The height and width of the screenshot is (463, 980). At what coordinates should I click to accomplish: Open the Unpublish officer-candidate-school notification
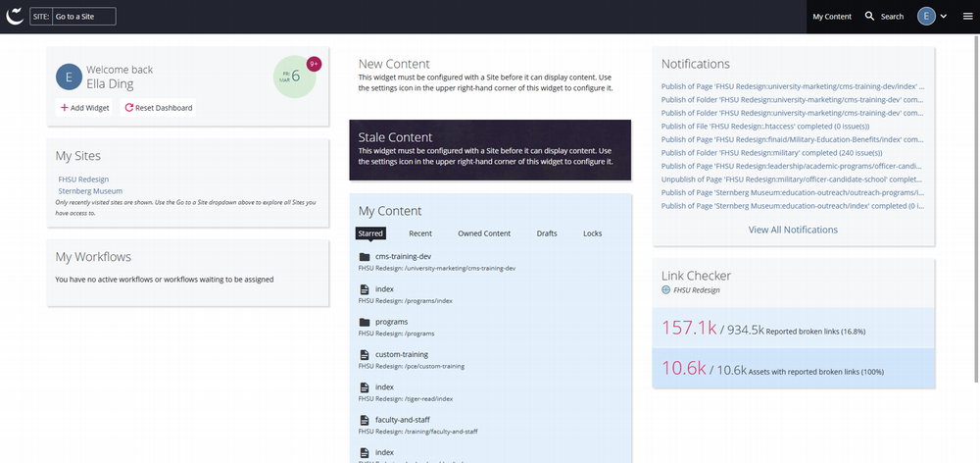click(x=793, y=179)
